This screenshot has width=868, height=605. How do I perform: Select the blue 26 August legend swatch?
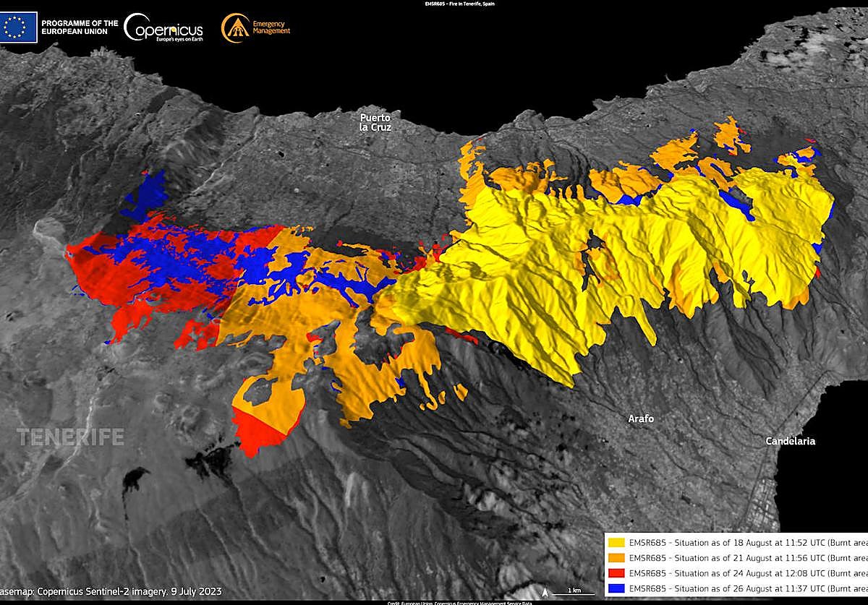coord(617,588)
